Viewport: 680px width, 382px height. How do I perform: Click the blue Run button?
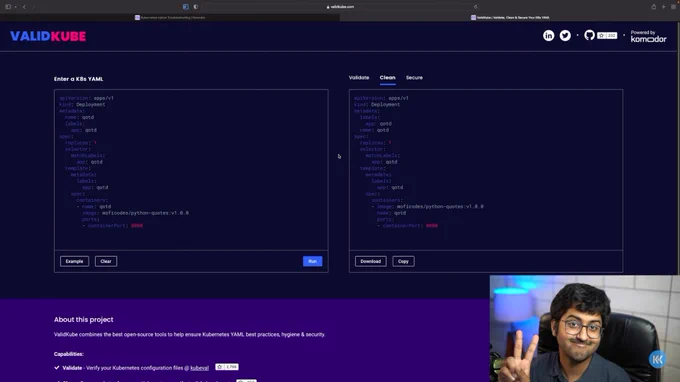click(x=312, y=261)
